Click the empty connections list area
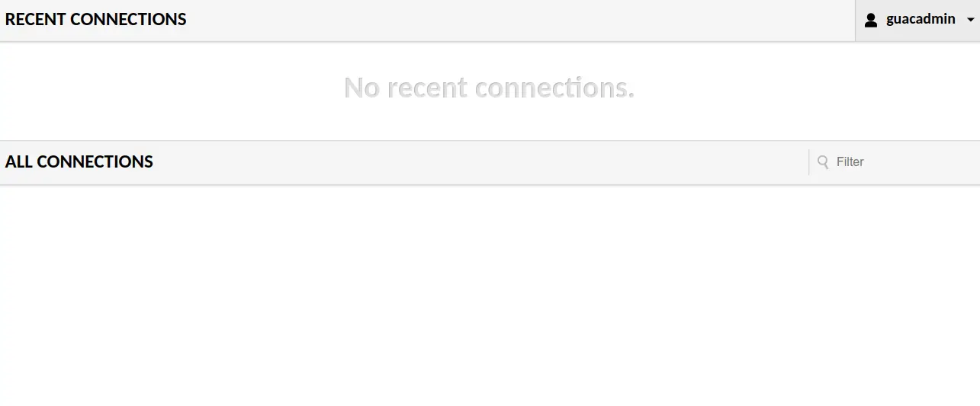The image size is (980, 406). 490,296
